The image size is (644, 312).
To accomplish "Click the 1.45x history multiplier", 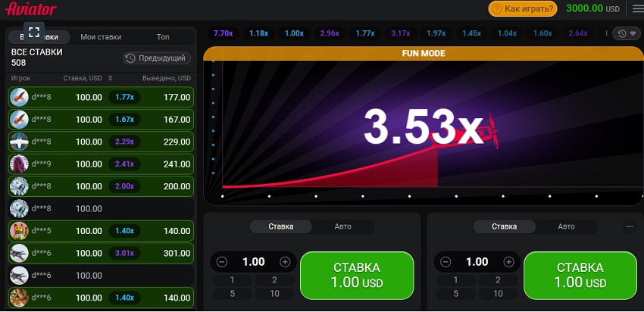I will click(x=471, y=33).
